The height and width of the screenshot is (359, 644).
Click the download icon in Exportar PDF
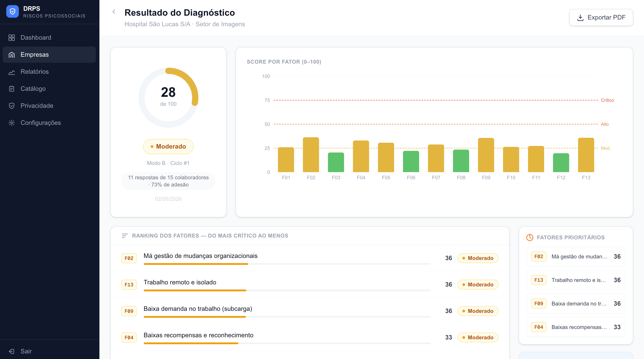click(580, 17)
